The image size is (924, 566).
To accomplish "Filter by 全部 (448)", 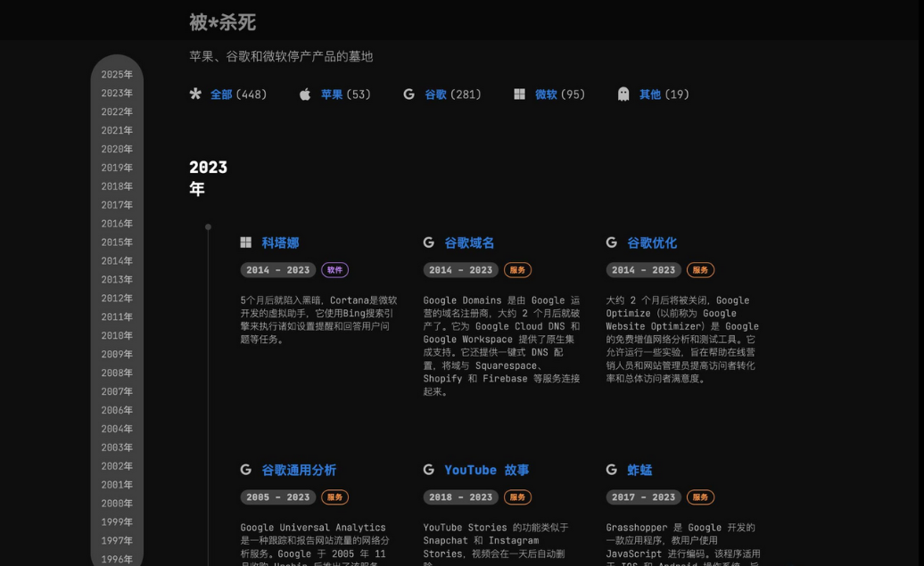I will coord(239,94).
